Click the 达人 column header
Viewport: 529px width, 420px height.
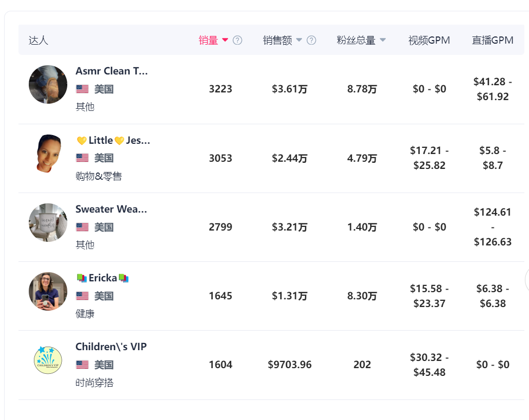point(39,40)
